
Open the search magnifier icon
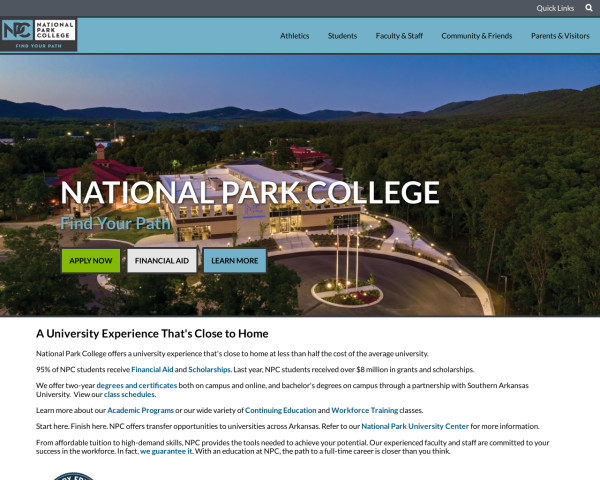tap(589, 8)
